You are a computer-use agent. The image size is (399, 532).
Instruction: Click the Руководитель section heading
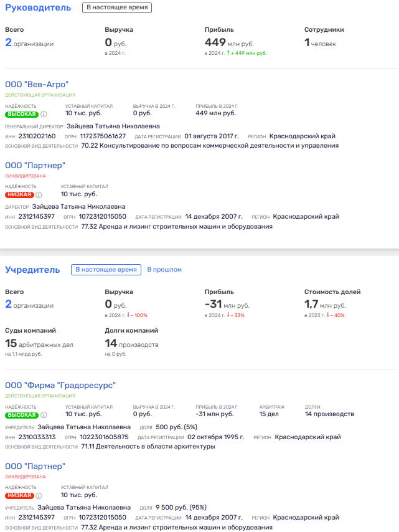click(x=38, y=8)
